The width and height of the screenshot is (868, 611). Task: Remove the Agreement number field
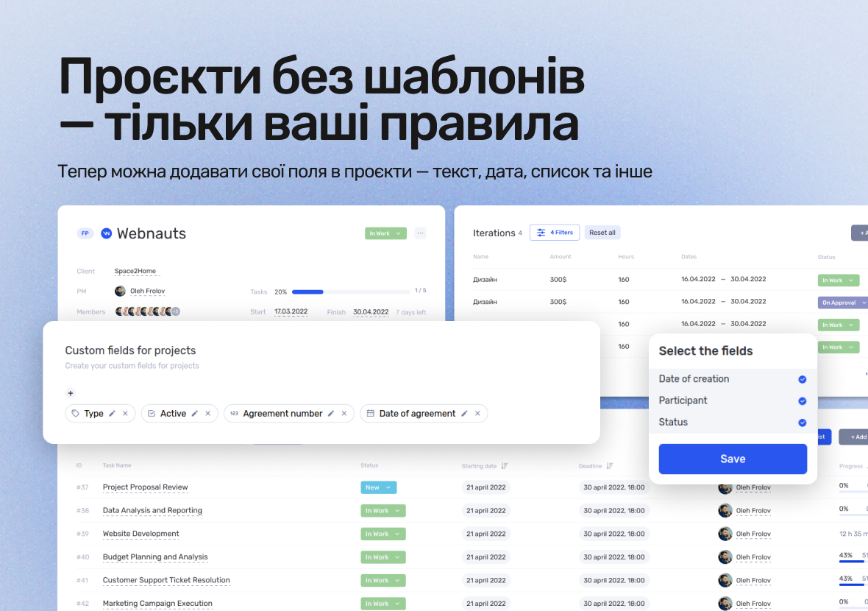(x=344, y=413)
